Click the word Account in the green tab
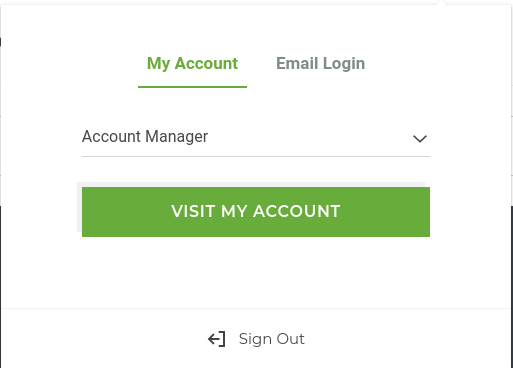Screen dimensions: 513x368 coord(206,63)
